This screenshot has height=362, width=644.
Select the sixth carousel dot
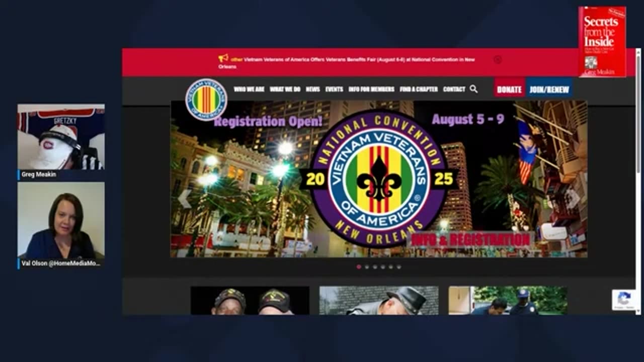click(x=399, y=267)
